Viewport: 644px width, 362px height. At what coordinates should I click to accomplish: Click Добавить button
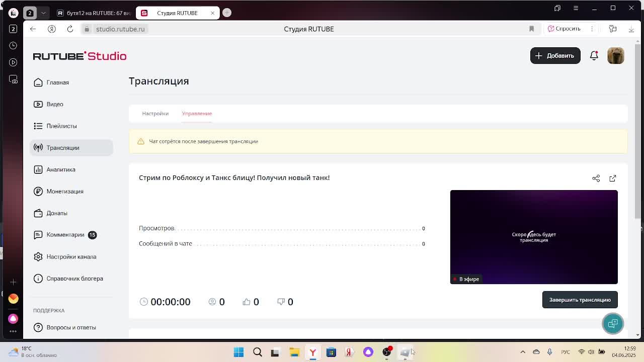[555, 56]
